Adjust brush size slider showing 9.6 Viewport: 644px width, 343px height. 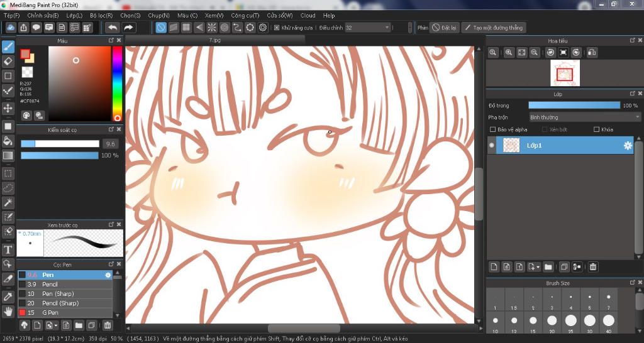[x=60, y=144]
